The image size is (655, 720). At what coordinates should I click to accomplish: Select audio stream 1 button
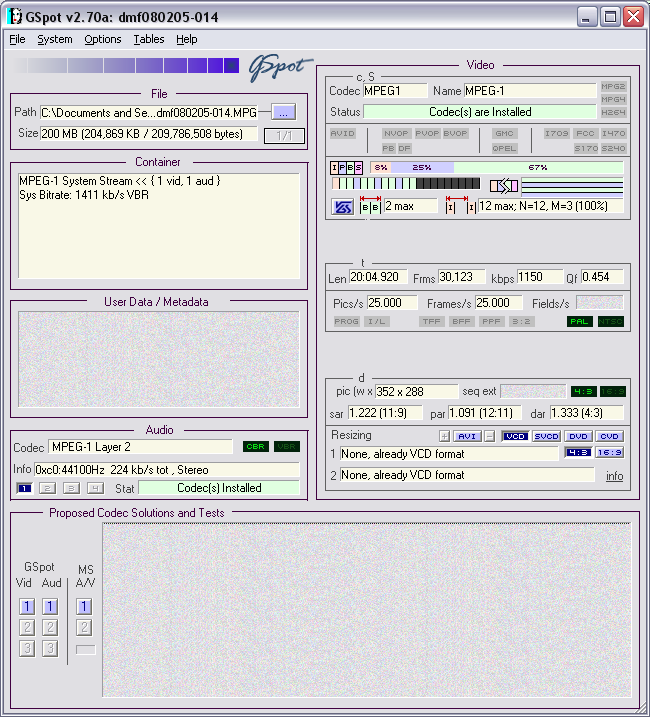click(x=24, y=489)
